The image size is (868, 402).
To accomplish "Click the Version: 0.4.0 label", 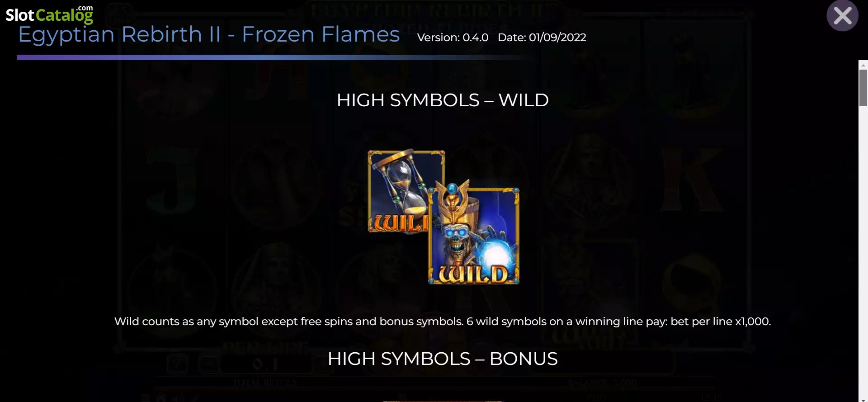I will point(453,38).
